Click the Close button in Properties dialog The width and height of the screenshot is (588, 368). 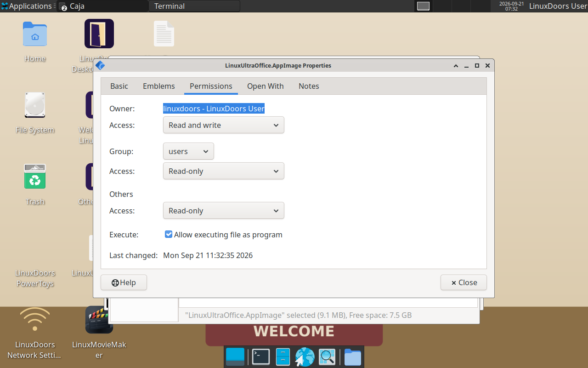464,282
